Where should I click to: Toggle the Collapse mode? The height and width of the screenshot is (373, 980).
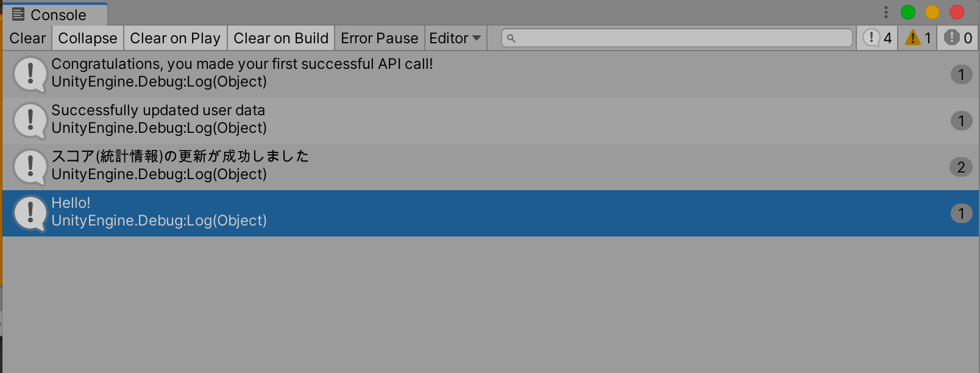pos(87,38)
